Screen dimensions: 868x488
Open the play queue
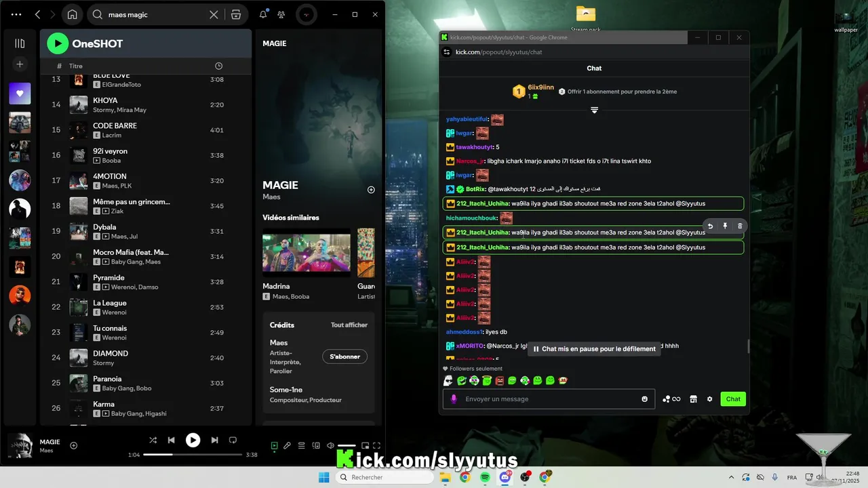pos(302,445)
